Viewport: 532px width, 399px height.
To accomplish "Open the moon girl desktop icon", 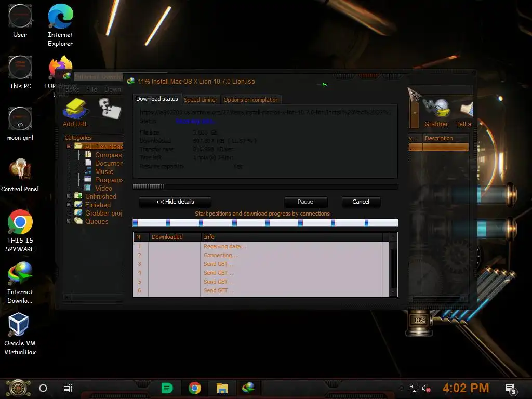I will click(x=20, y=124).
